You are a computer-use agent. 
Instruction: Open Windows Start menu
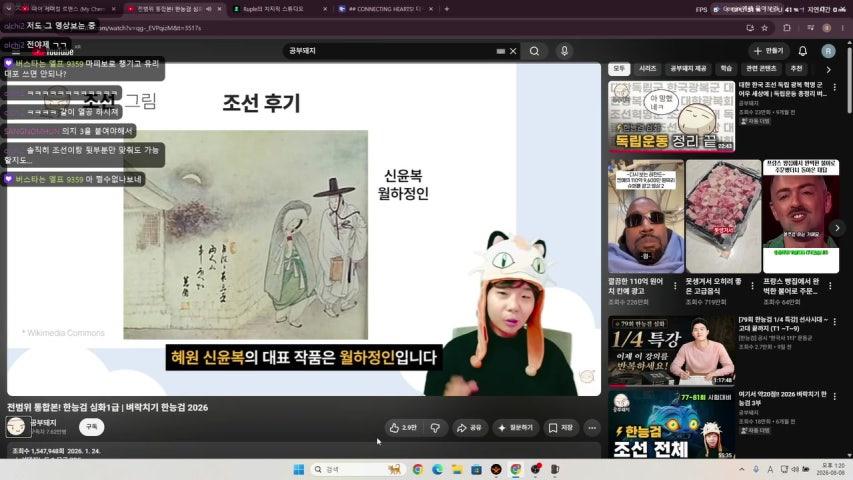pyautogui.click(x=299, y=470)
